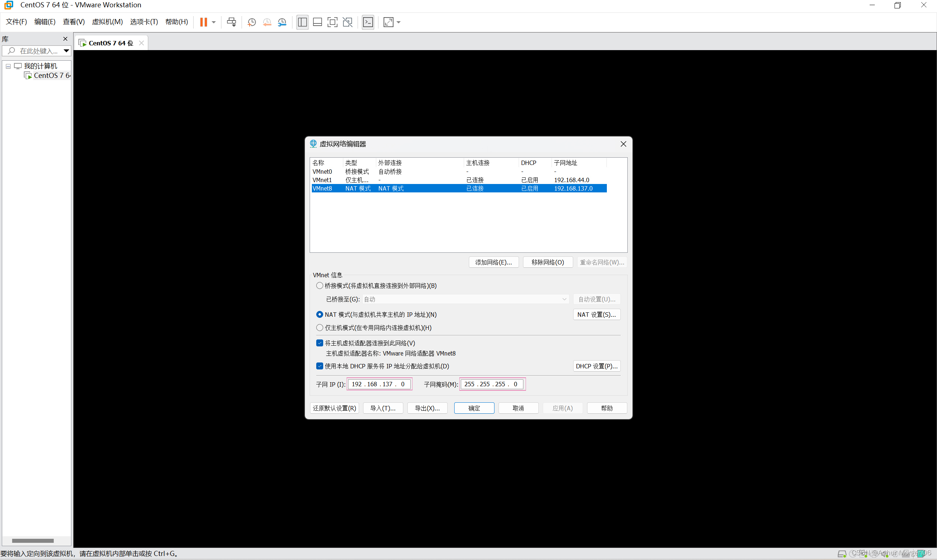The width and height of the screenshot is (937, 560).
Task: Open NAT 设置(S)... button
Action: point(597,314)
